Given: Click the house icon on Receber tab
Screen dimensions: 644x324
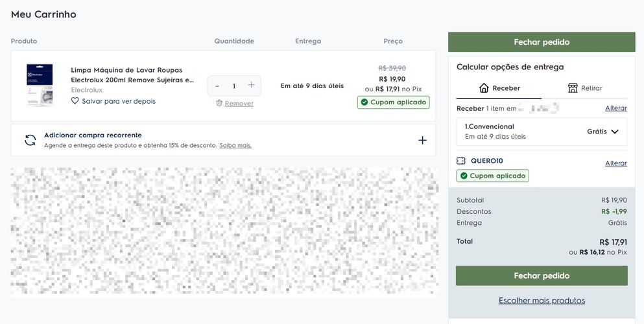Looking at the screenshot, I should coord(484,87).
